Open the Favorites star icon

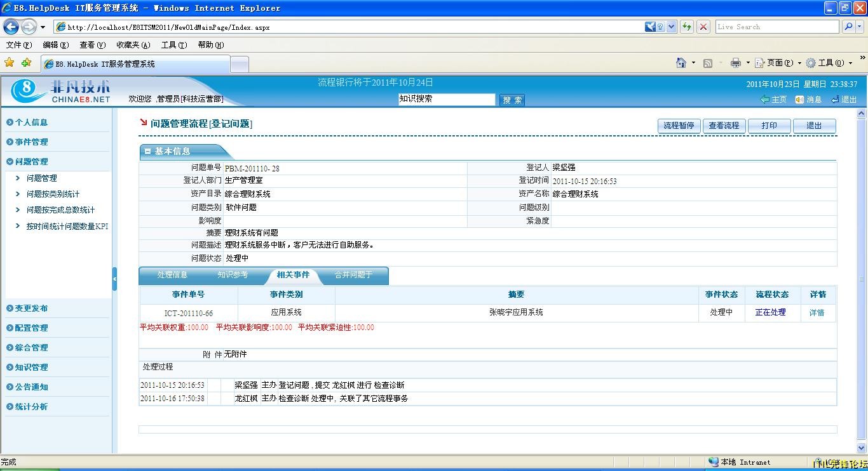[9, 63]
